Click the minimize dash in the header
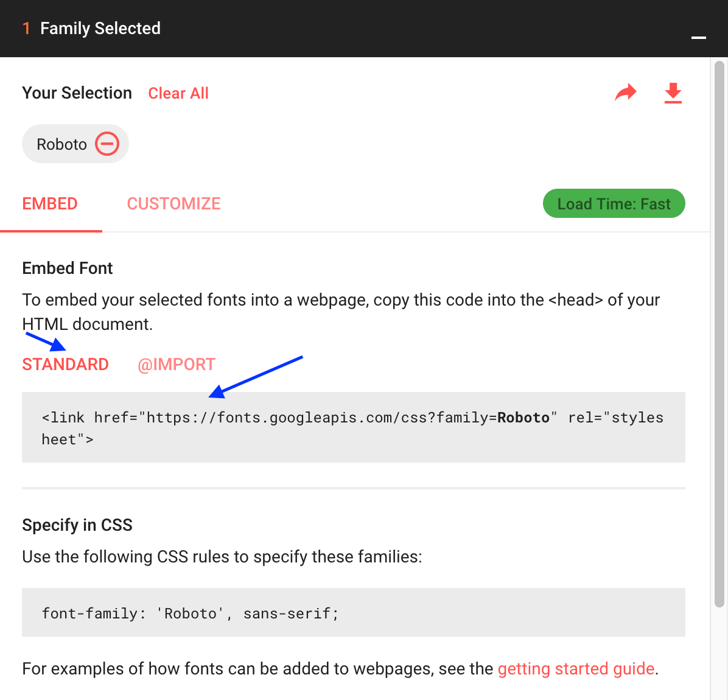Image resolution: width=728 pixels, height=700 pixels. pos(698,38)
